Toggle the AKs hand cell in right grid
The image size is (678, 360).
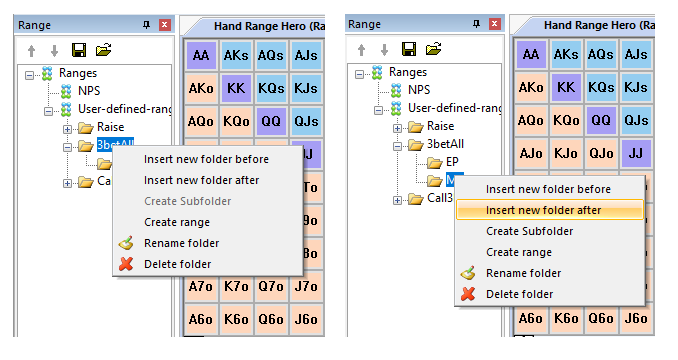566,54
